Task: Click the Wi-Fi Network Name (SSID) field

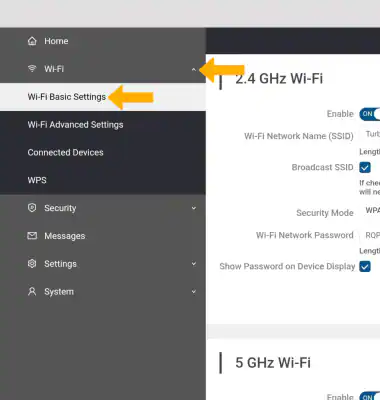Action: pos(370,134)
